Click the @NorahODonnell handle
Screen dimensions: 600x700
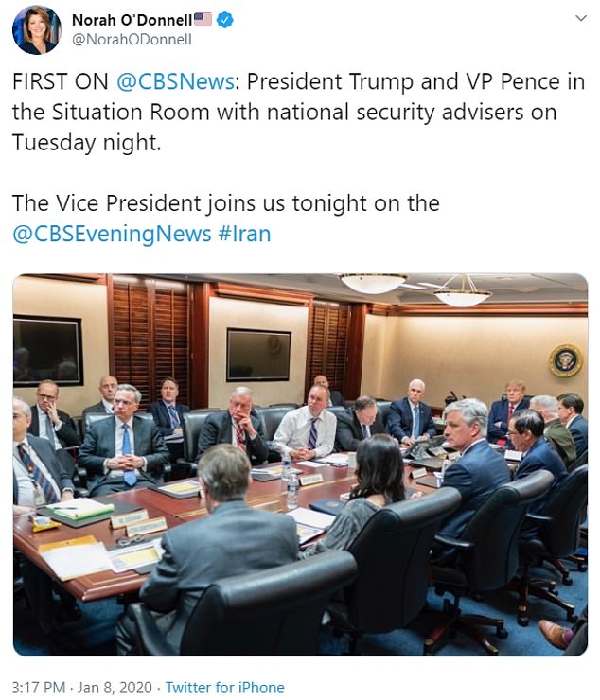click(132, 40)
